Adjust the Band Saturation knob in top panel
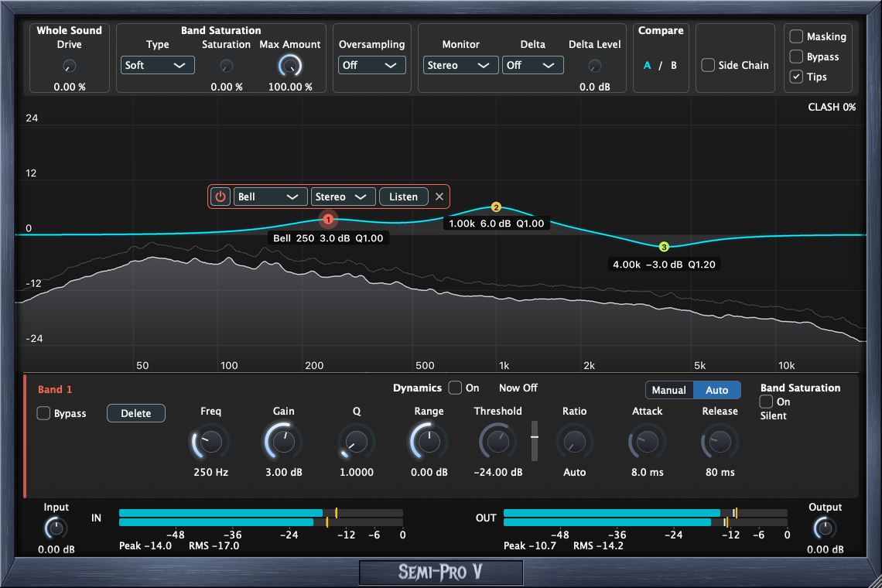The image size is (882, 588). point(226,66)
